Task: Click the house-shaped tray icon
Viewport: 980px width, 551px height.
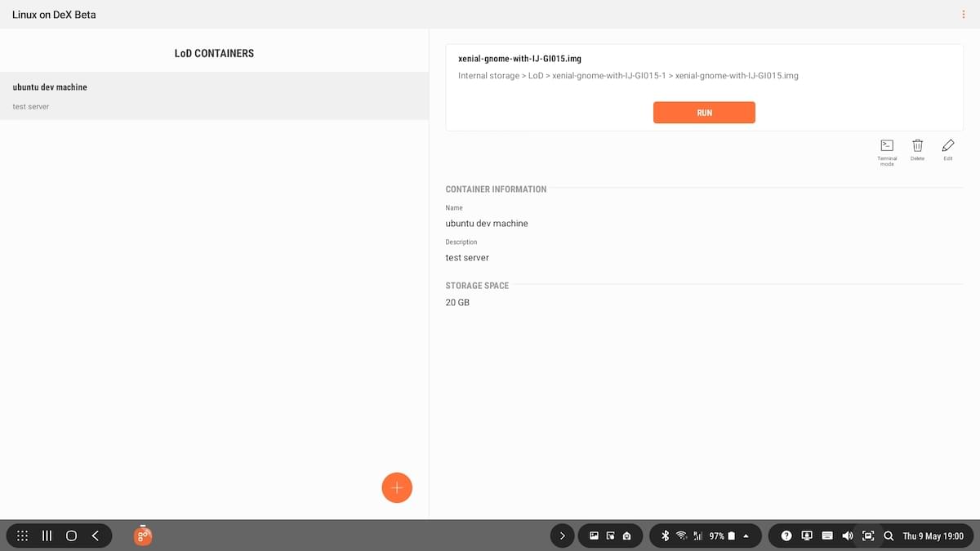Action: tap(626, 535)
